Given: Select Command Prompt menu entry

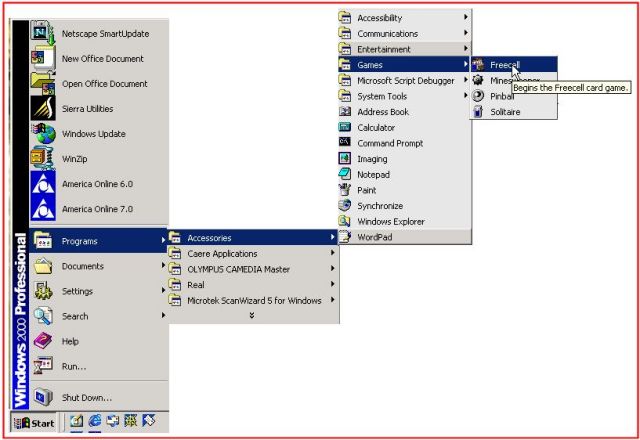Looking at the screenshot, I should pyautogui.click(x=390, y=143).
